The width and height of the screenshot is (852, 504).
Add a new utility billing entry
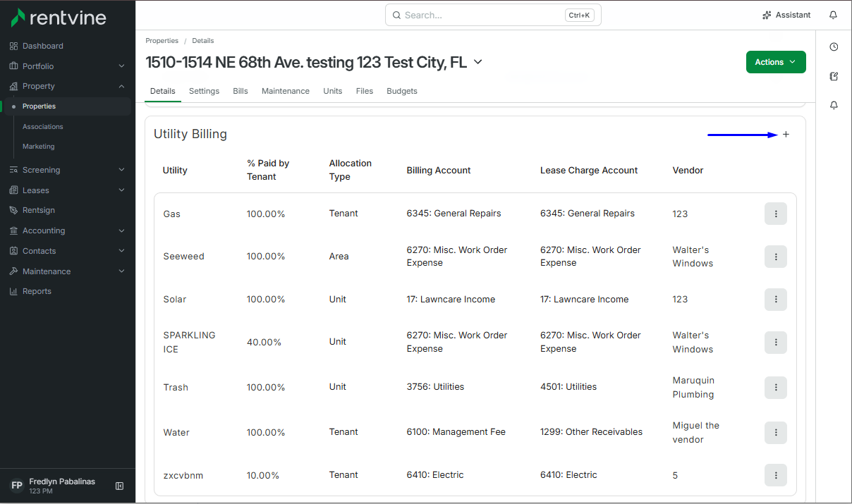[786, 134]
